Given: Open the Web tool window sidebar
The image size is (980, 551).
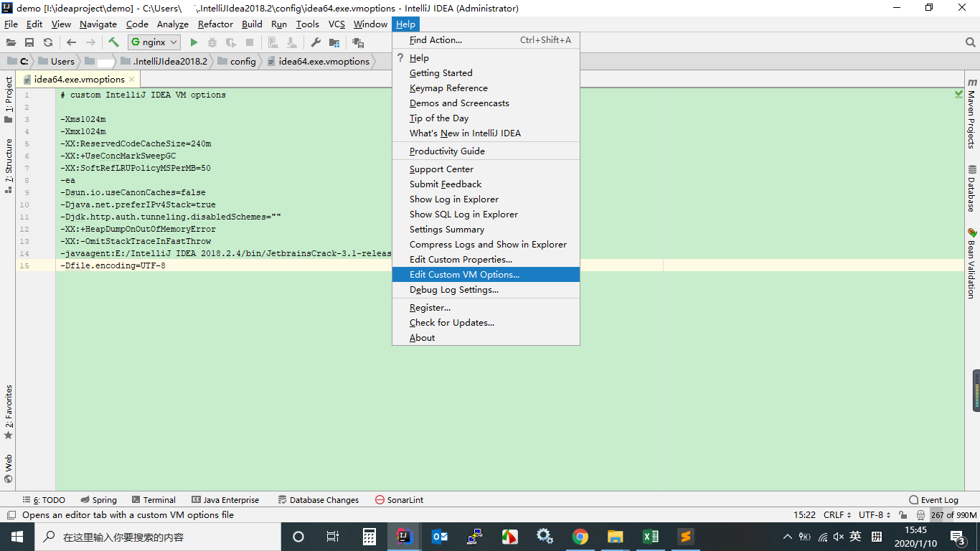Looking at the screenshot, I should point(9,468).
